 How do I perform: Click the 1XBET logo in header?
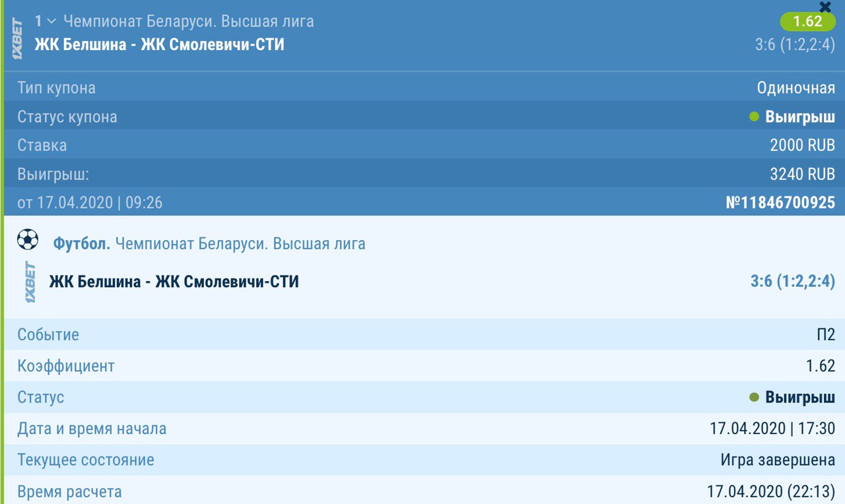(x=18, y=39)
